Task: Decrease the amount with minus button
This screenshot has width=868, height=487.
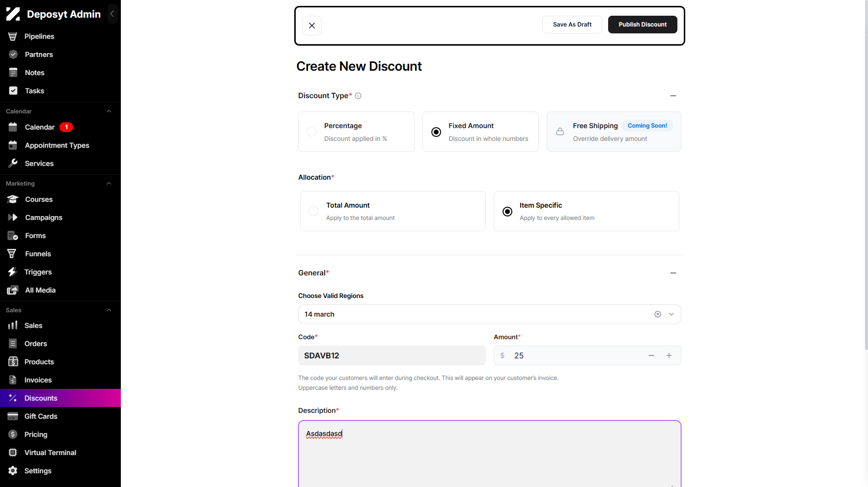Action: [651, 355]
